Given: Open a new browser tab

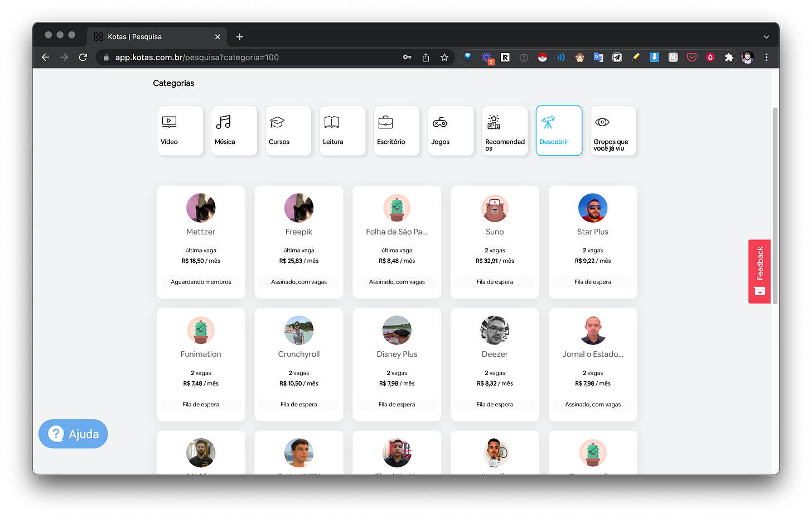Looking at the screenshot, I should coord(240,37).
